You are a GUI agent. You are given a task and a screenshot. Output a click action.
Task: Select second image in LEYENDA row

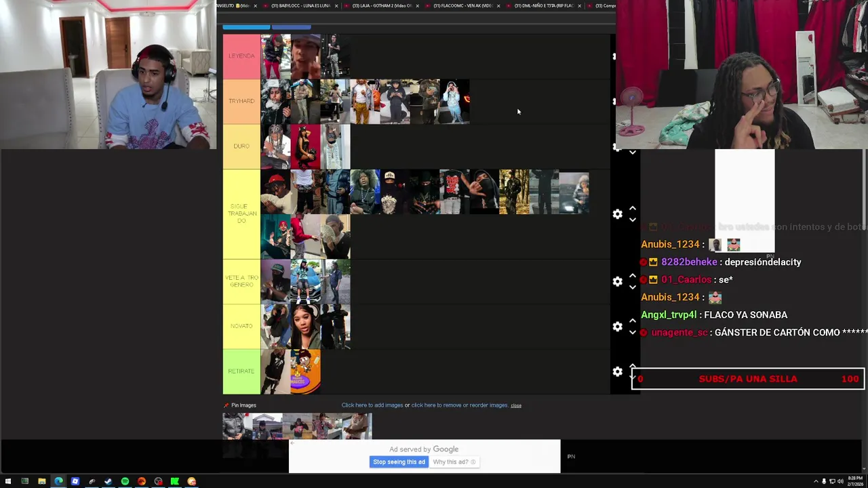pos(306,56)
